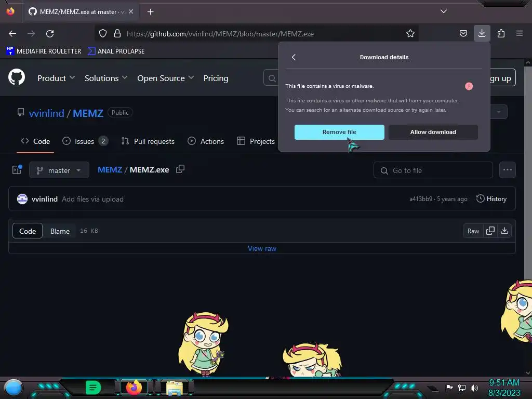Click the volume speaker tray icon
The height and width of the screenshot is (399, 532).
[x=474, y=388]
